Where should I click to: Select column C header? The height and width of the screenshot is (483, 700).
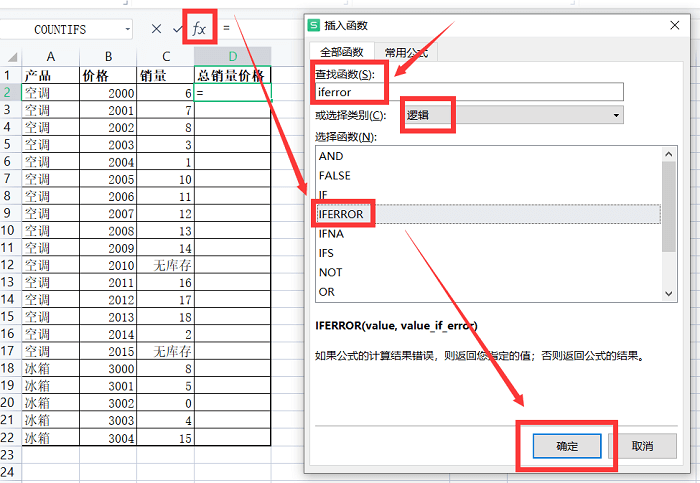166,57
